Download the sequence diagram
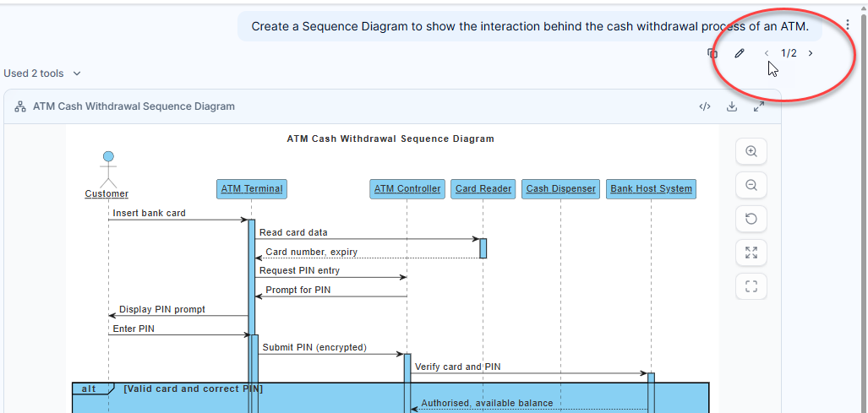The width and height of the screenshot is (868, 413). tap(732, 106)
